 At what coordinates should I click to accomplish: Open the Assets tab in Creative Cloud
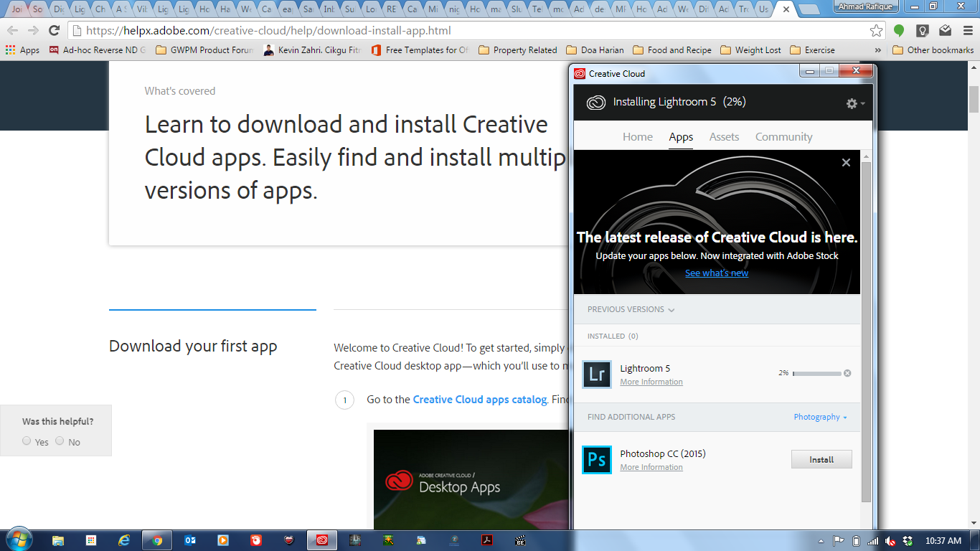coord(724,137)
